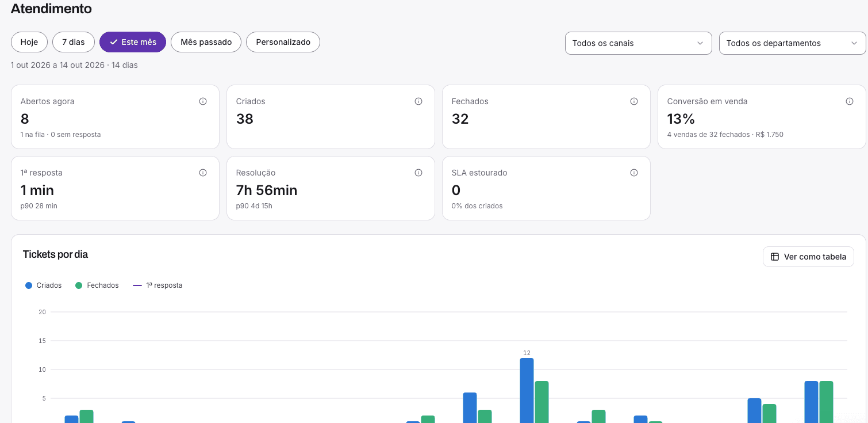Image resolution: width=868 pixels, height=423 pixels.
Task: Toggle the Este mês period chip
Action: (x=133, y=42)
